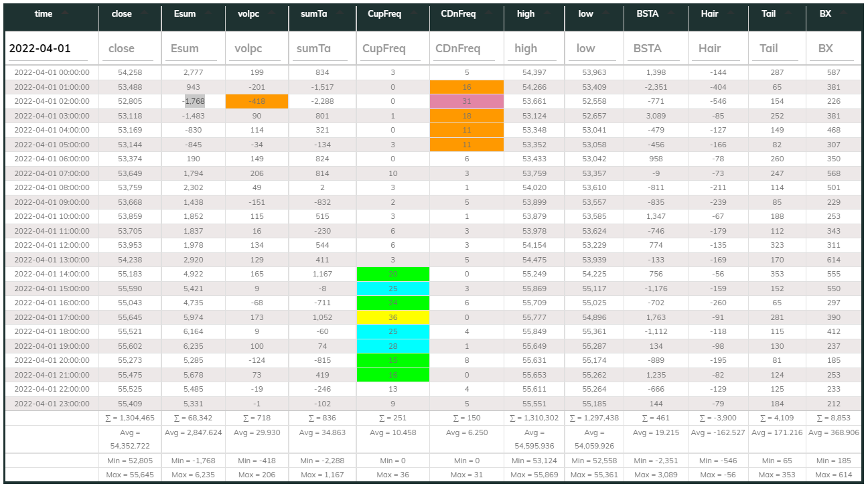868x486 pixels.
Task: Focus the Esum filter input
Action: tap(193, 49)
